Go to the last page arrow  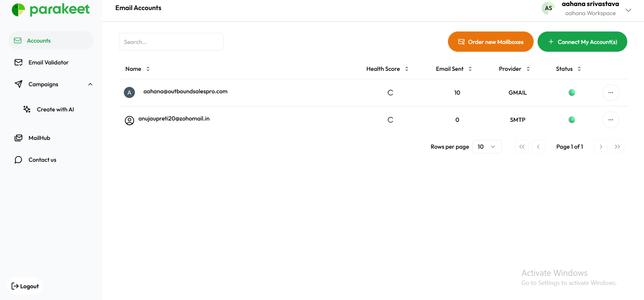coord(617,147)
